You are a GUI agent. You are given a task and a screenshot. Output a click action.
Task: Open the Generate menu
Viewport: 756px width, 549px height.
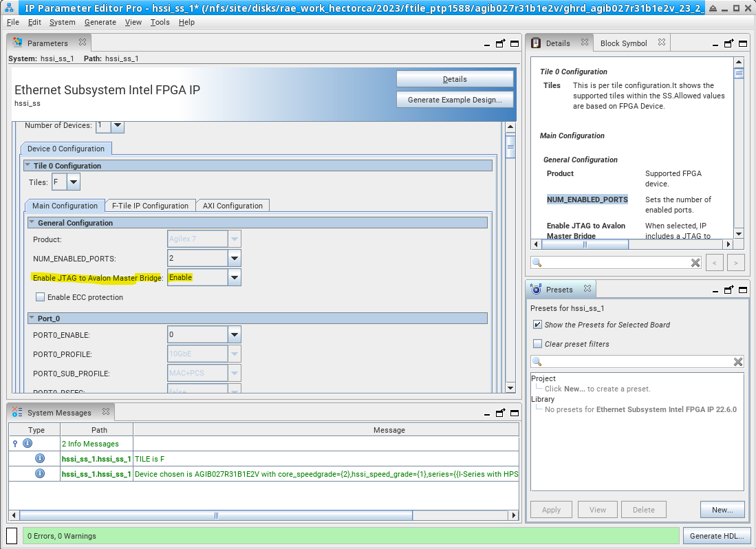pyautogui.click(x=100, y=22)
